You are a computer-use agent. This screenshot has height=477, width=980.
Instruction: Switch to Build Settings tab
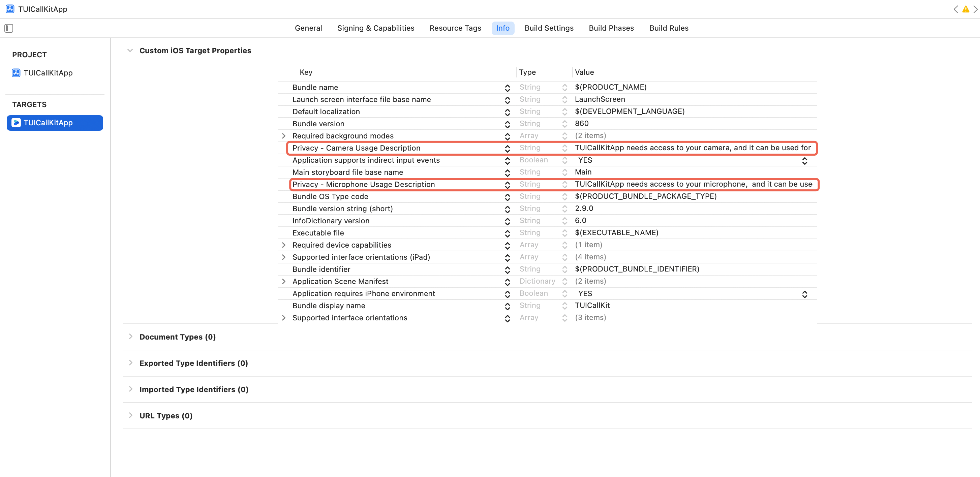tap(549, 28)
